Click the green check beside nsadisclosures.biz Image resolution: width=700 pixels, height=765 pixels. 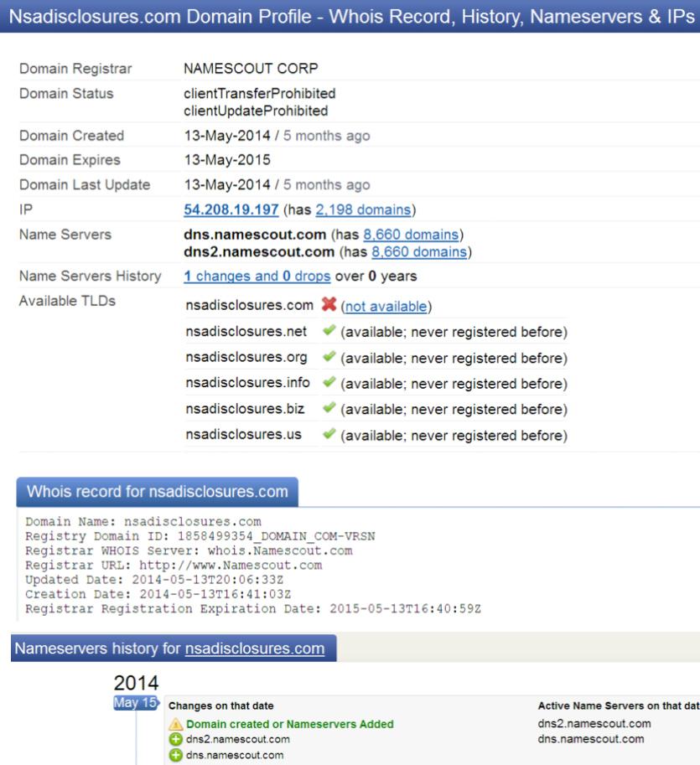point(329,408)
